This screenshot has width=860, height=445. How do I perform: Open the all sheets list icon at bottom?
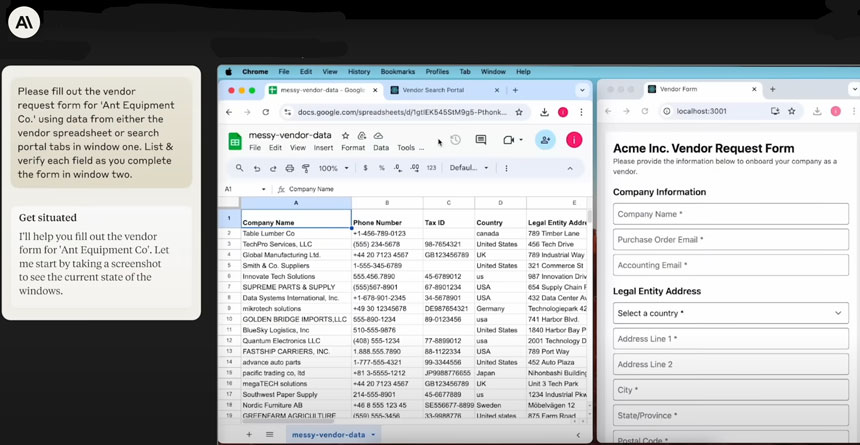tap(269, 434)
